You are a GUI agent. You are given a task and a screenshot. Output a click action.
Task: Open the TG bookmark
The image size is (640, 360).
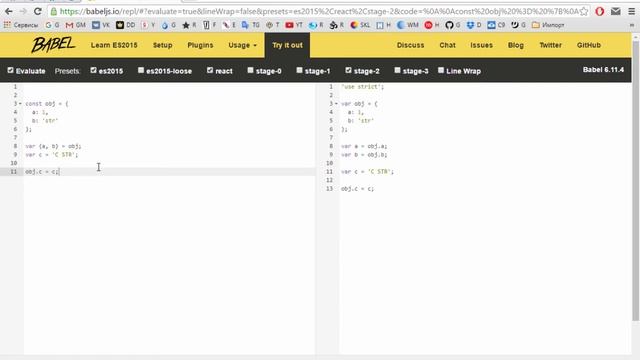coord(251,25)
